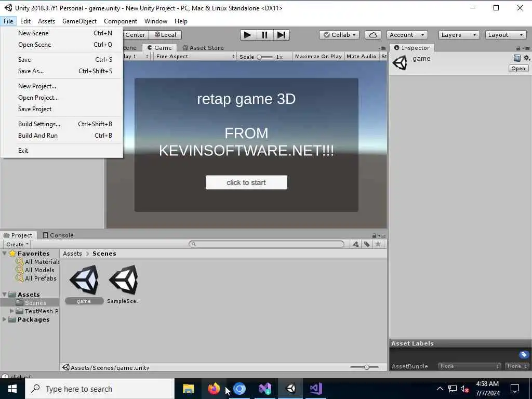This screenshot has height=399, width=532.
Task: Click the favorites star icon in the Project toolbar
Action: (378, 244)
